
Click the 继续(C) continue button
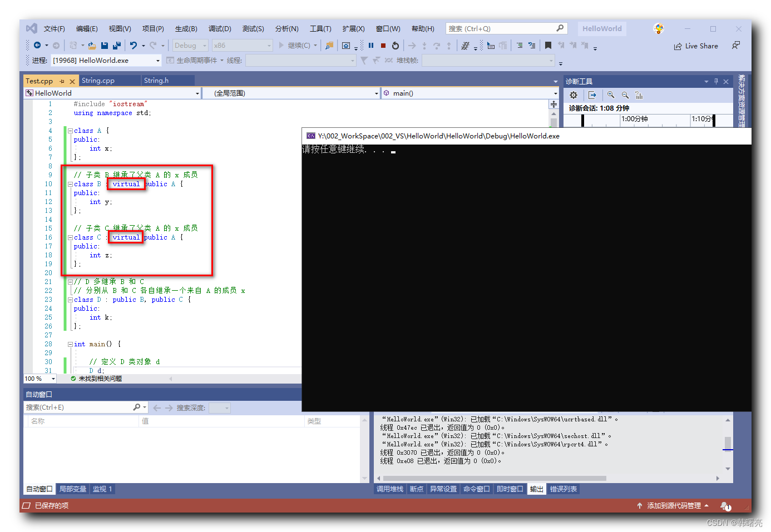[295, 46]
